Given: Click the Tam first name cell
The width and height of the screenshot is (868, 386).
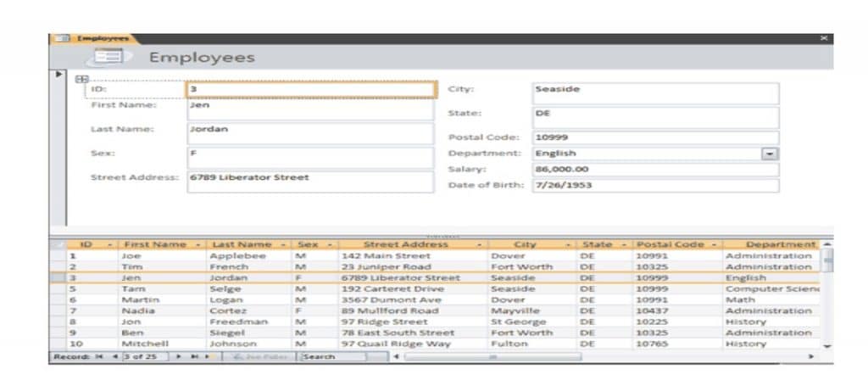Looking at the screenshot, I should [x=162, y=289].
